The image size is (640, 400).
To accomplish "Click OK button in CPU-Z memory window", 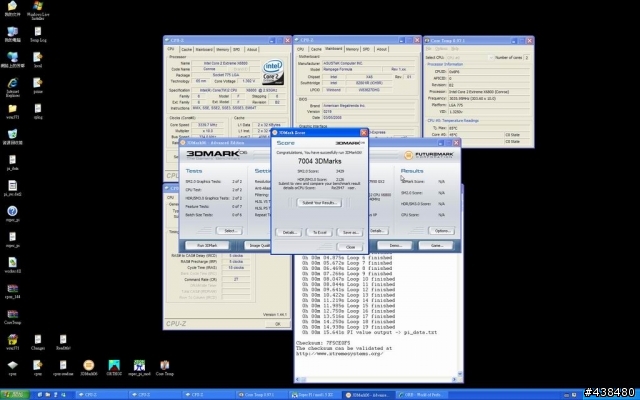I will tap(278, 324).
